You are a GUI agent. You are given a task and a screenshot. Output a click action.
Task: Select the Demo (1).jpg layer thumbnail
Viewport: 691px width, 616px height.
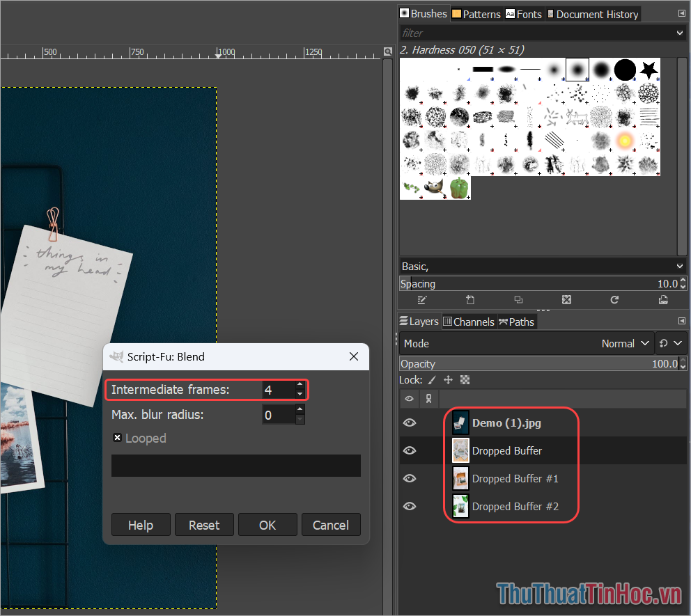click(x=460, y=422)
